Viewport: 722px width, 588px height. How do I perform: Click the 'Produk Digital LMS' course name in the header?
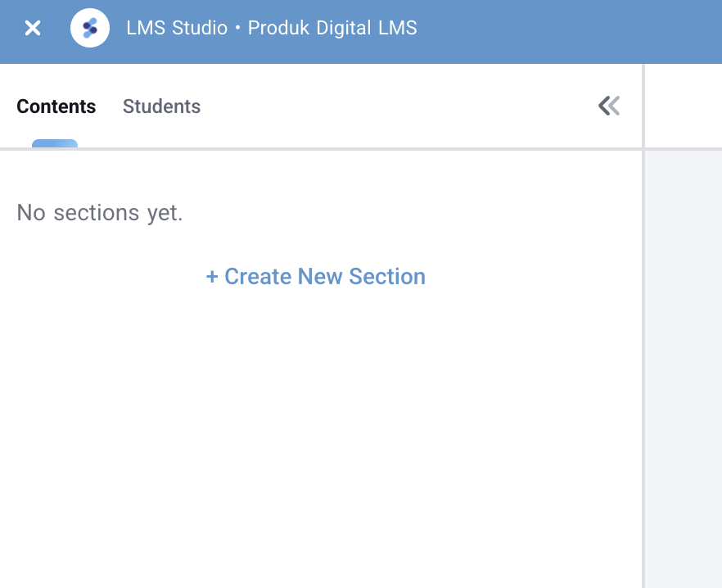(332, 29)
